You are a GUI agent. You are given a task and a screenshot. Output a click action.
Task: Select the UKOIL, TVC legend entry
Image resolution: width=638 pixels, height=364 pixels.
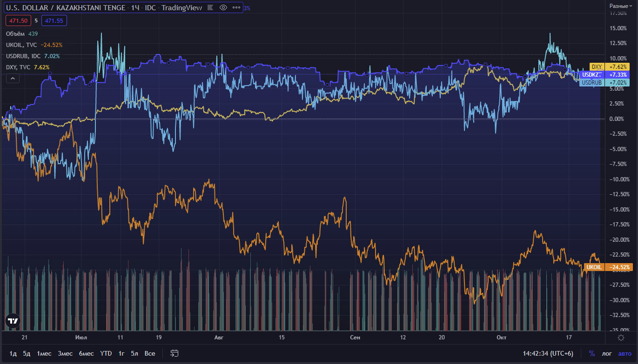[x=21, y=45]
